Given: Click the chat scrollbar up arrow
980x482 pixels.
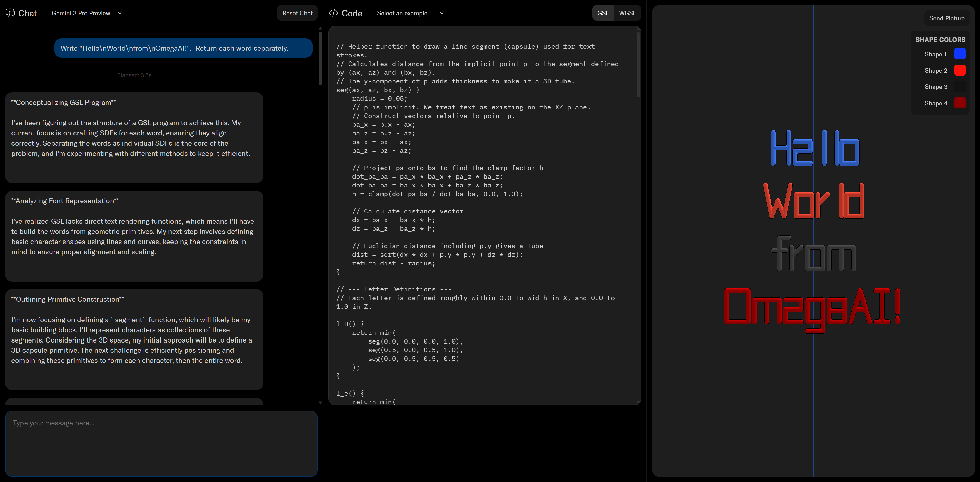Looking at the screenshot, I should tap(320, 29).
